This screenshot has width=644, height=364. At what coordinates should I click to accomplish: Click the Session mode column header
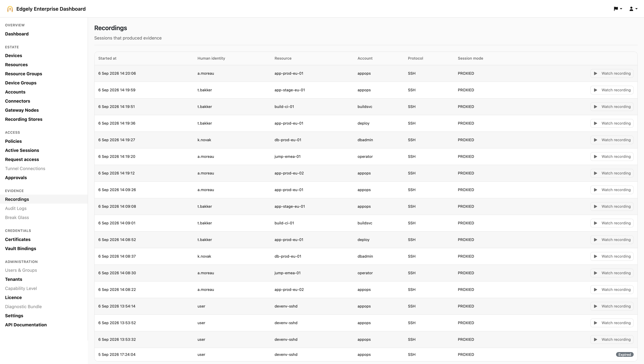pos(470,58)
